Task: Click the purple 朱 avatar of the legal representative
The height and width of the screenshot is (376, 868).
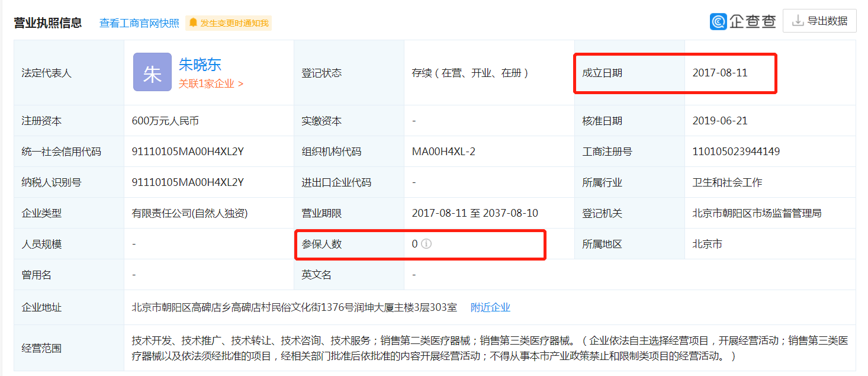Action: [x=152, y=72]
